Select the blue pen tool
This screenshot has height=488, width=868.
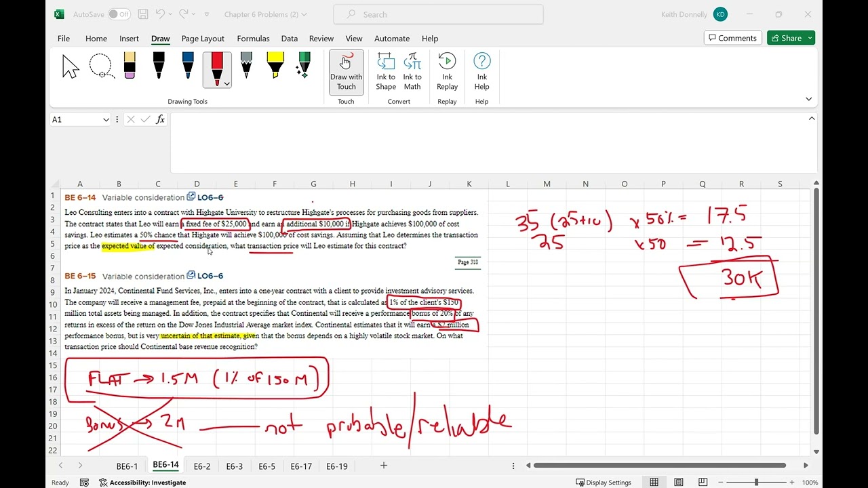[188, 66]
